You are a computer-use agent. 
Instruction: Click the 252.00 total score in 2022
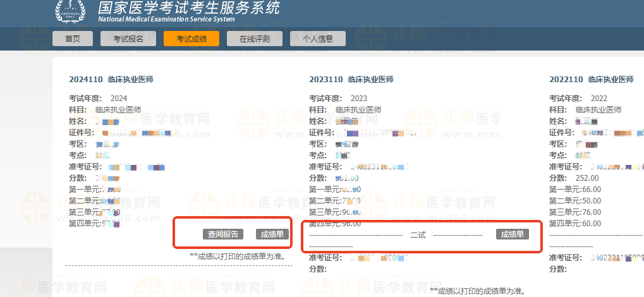click(587, 178)
